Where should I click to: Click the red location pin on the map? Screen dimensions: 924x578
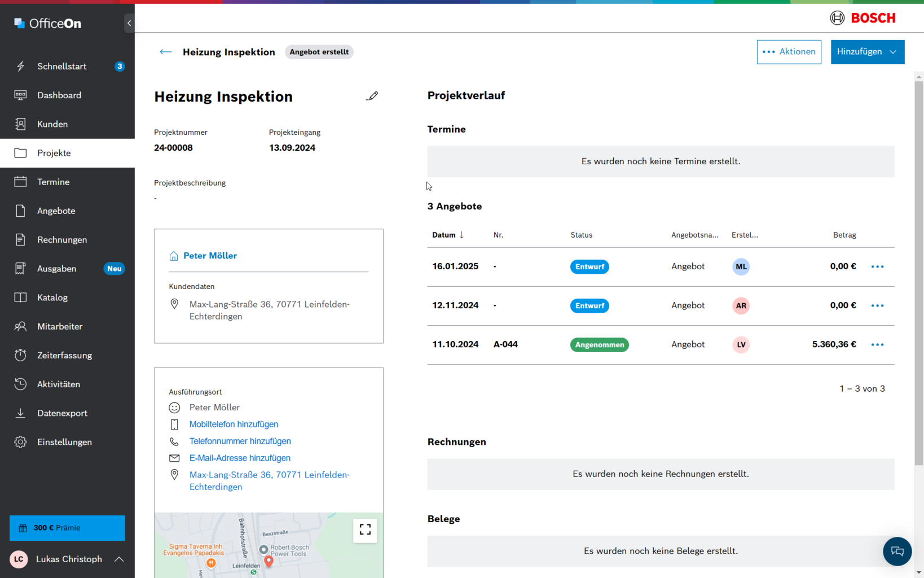click(x=269, y=561)
